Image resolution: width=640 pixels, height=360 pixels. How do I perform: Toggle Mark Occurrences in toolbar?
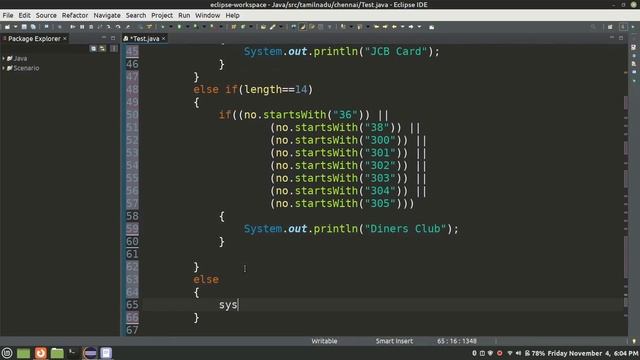click(x=302, y=27)
